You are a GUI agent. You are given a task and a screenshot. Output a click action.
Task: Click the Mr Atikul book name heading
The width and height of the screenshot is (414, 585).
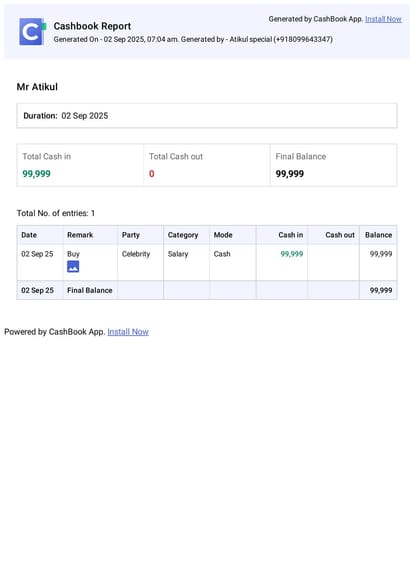pos(37,87)
